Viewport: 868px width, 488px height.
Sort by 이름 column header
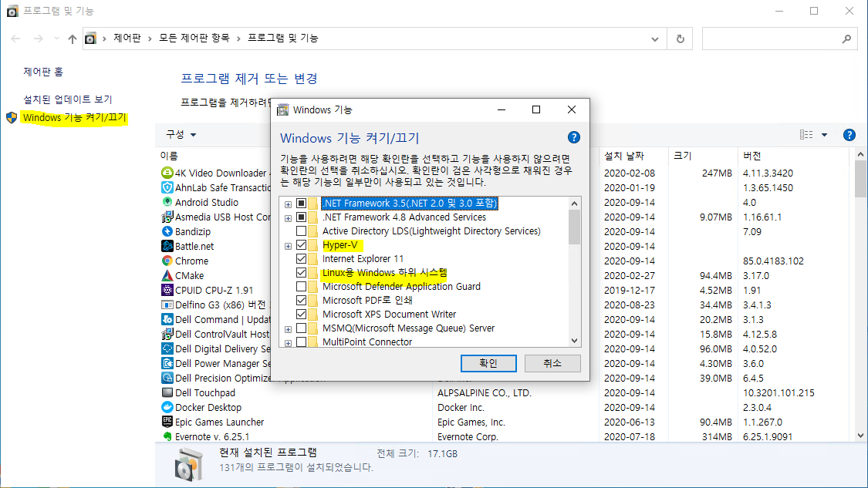[x=169, y=156]
